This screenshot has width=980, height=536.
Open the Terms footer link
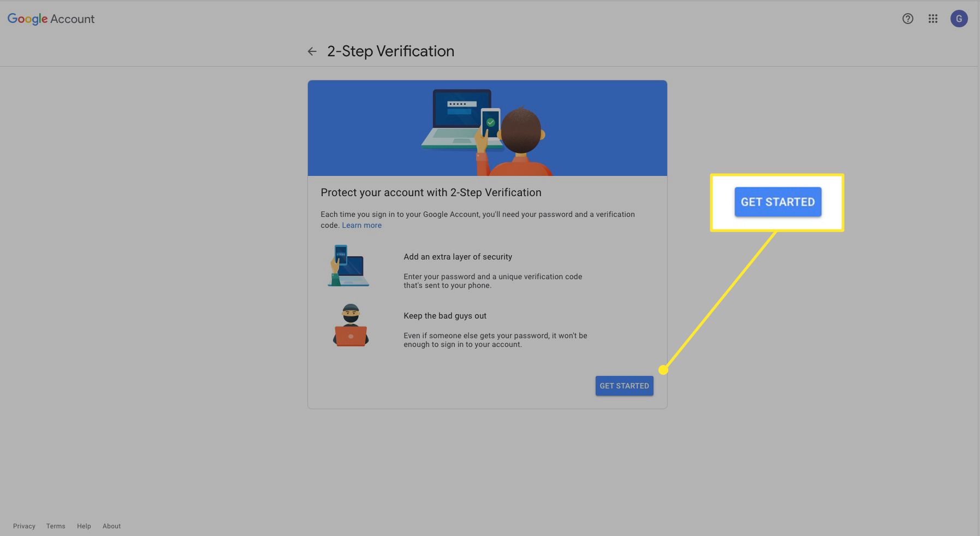(x=56, y=526)
